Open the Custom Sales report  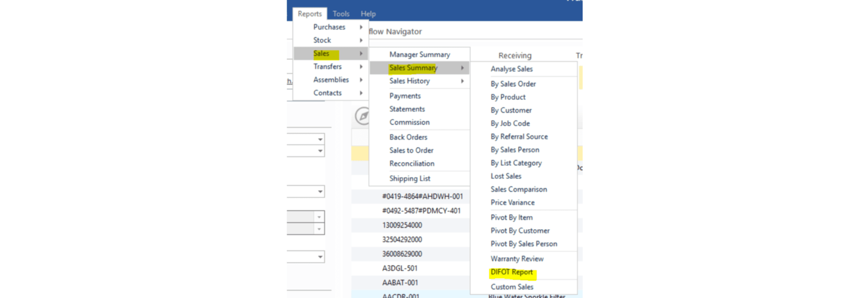(524, 287)
